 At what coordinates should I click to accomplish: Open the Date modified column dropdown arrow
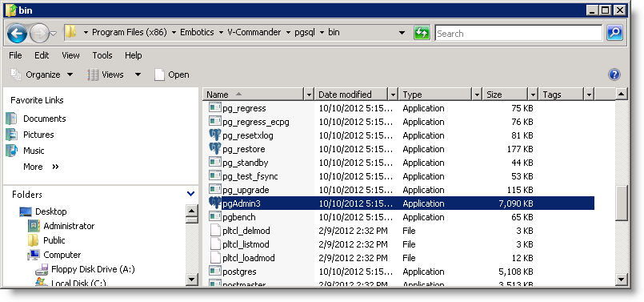pyautogui.click(x=393, y=95)
